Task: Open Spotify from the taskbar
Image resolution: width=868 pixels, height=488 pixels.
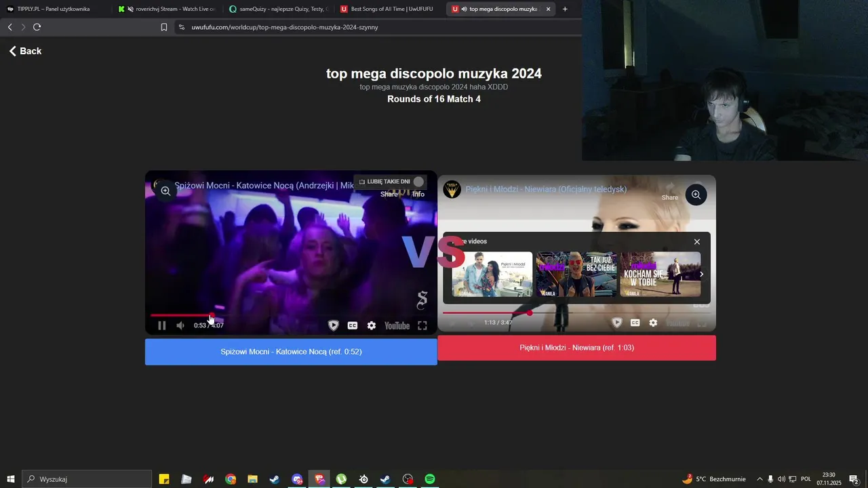Action: 430,479
